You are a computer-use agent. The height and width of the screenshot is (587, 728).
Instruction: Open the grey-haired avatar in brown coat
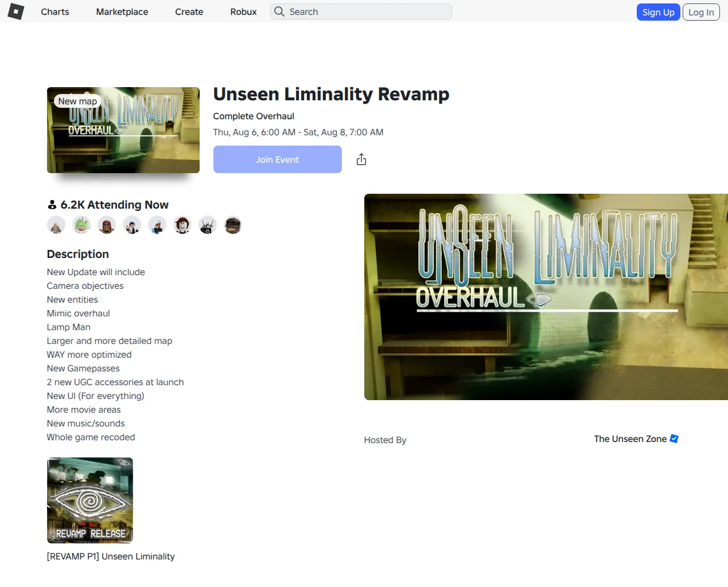[56, 225]
